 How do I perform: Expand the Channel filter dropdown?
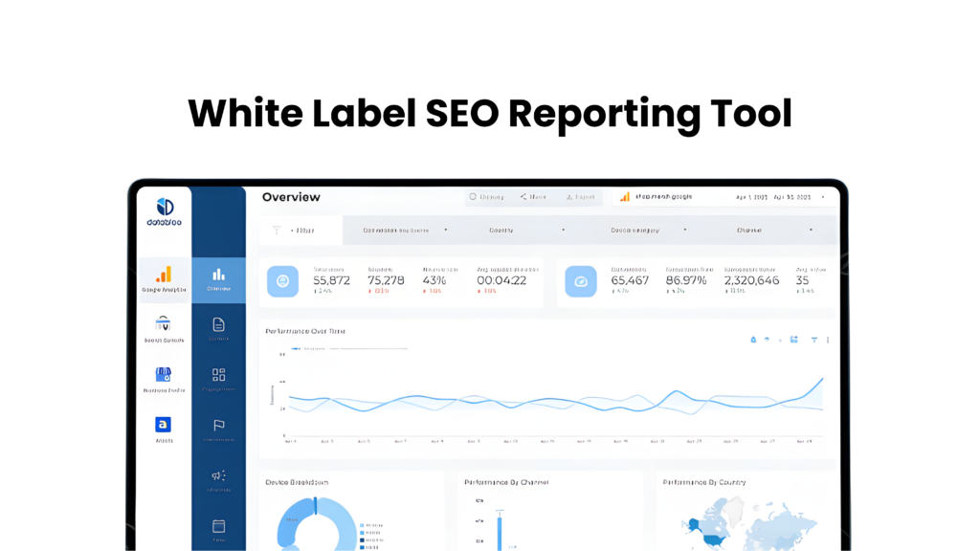pyautogui.click(x=774, y=231)
